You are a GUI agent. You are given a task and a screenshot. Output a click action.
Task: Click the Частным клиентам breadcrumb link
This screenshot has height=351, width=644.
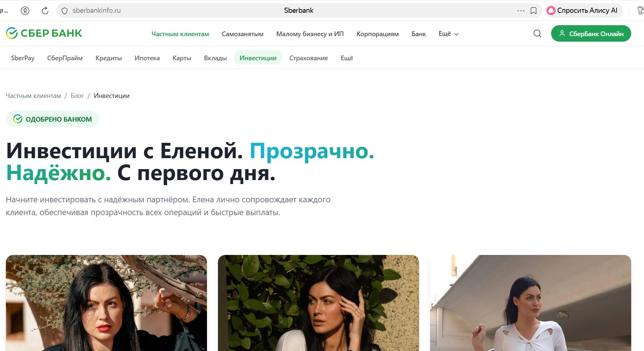click(33, 96)
